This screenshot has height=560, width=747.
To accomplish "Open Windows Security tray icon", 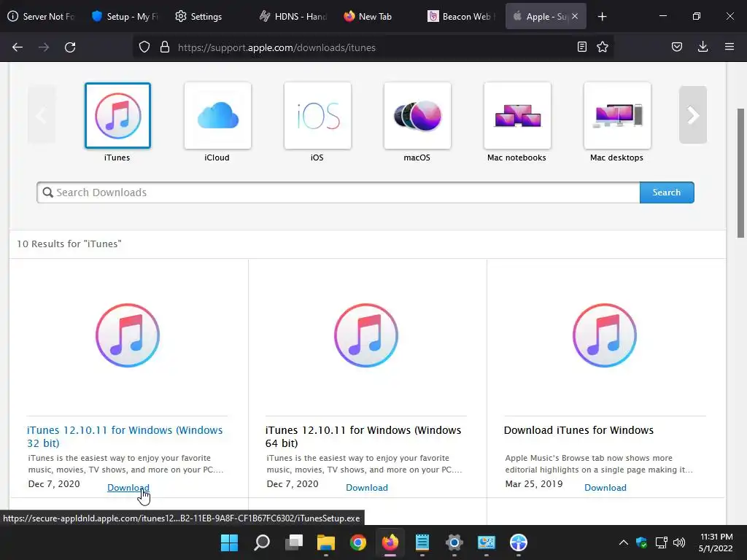I will [642, 542].
